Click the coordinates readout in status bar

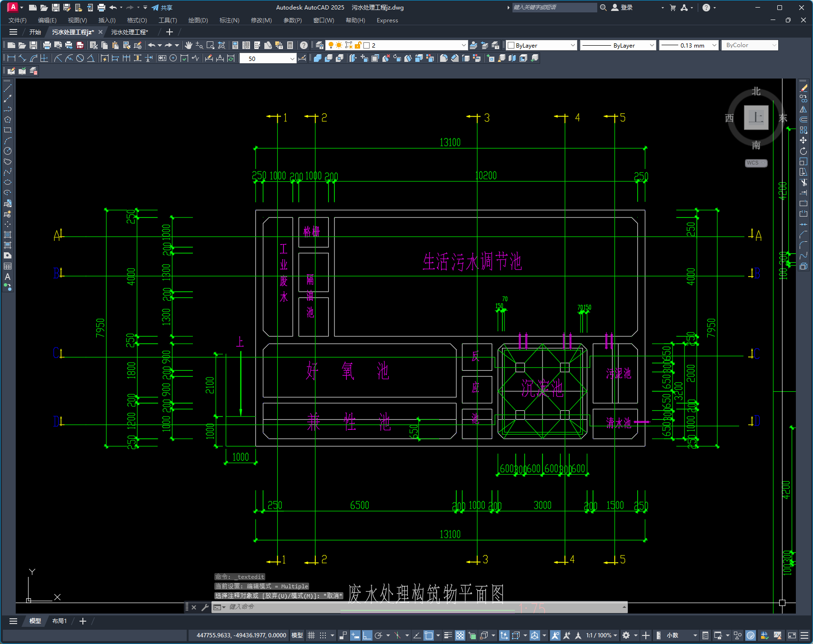pos(241,635)
